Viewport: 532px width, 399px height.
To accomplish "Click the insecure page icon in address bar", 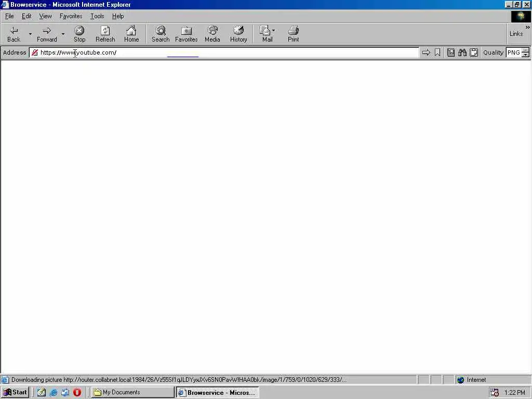I will pyautogui.click(x=35, y=52).
